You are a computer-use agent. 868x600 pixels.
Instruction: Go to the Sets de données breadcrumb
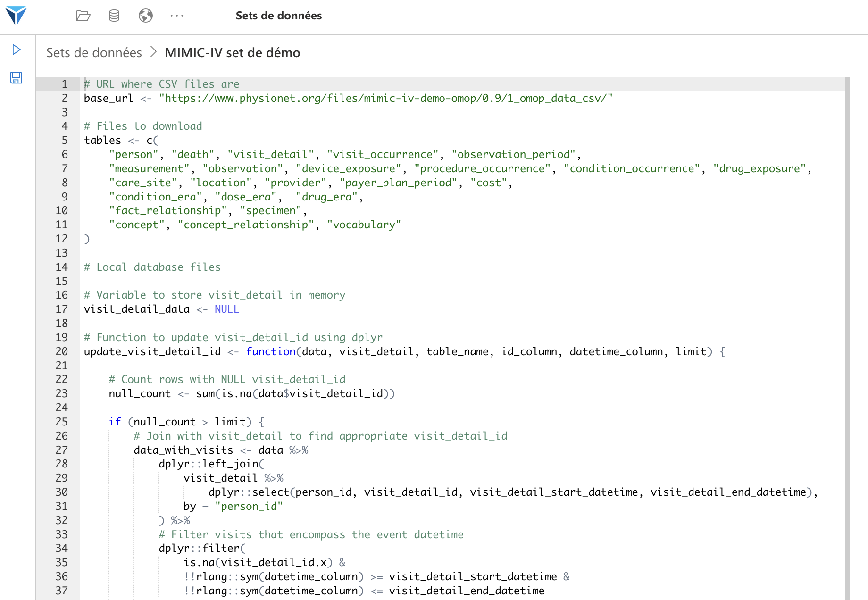pos(94,52)
